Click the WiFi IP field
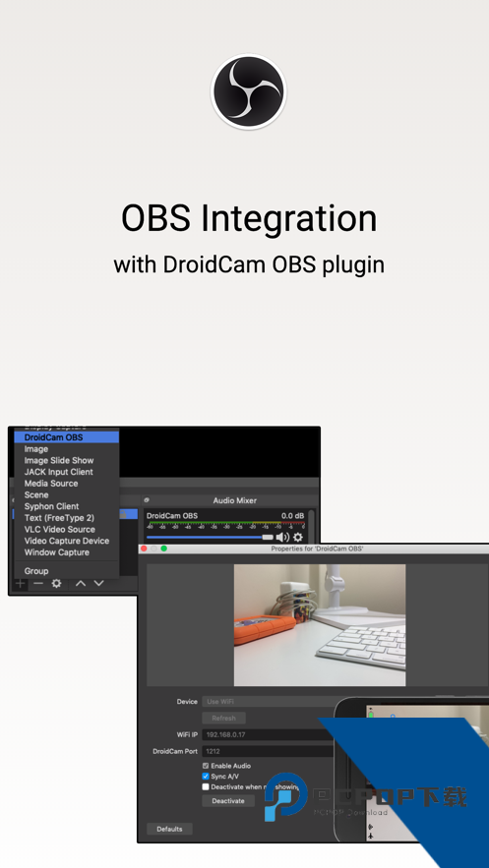 [x=269, y=734]
